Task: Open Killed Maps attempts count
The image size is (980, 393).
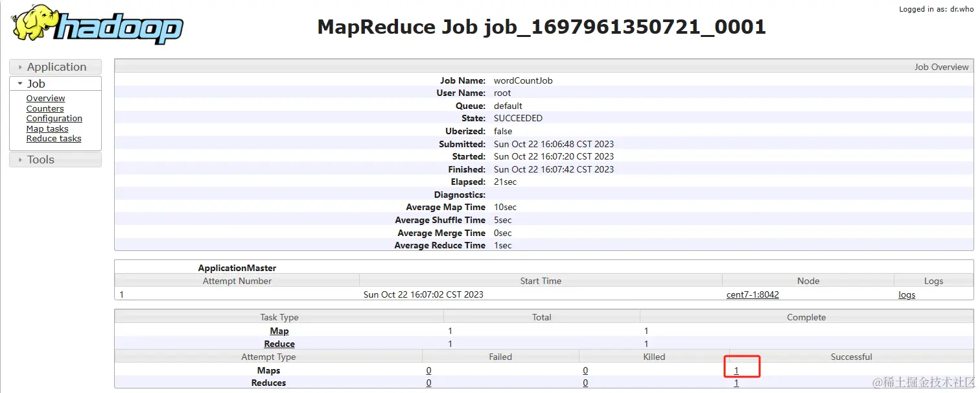Action: click(585, 371)
